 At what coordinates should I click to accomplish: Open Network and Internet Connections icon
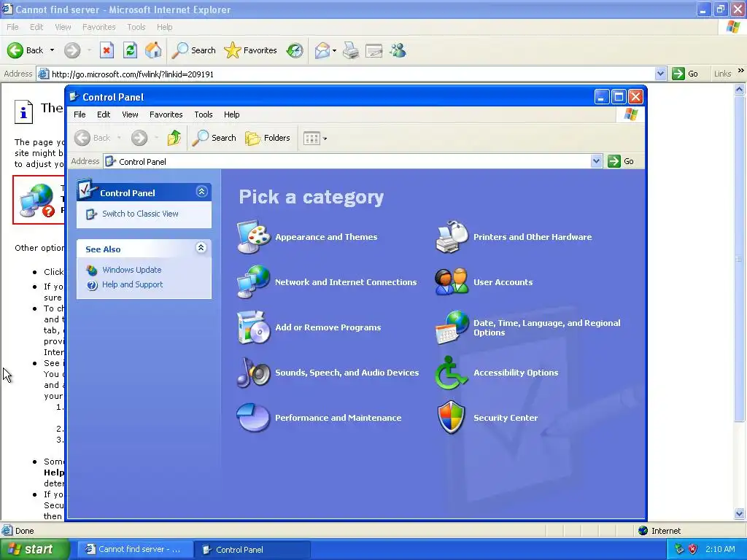point(253,282)
